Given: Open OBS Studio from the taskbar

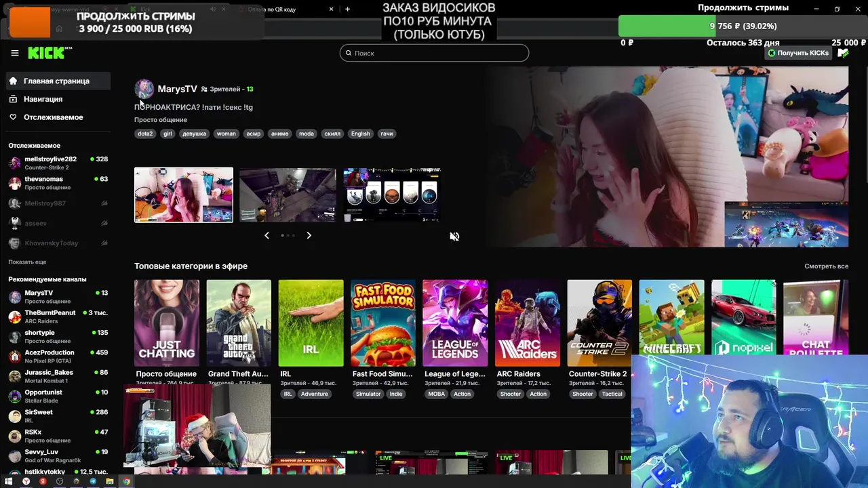Looking at the screenshot, I should (x=60, y=481).
